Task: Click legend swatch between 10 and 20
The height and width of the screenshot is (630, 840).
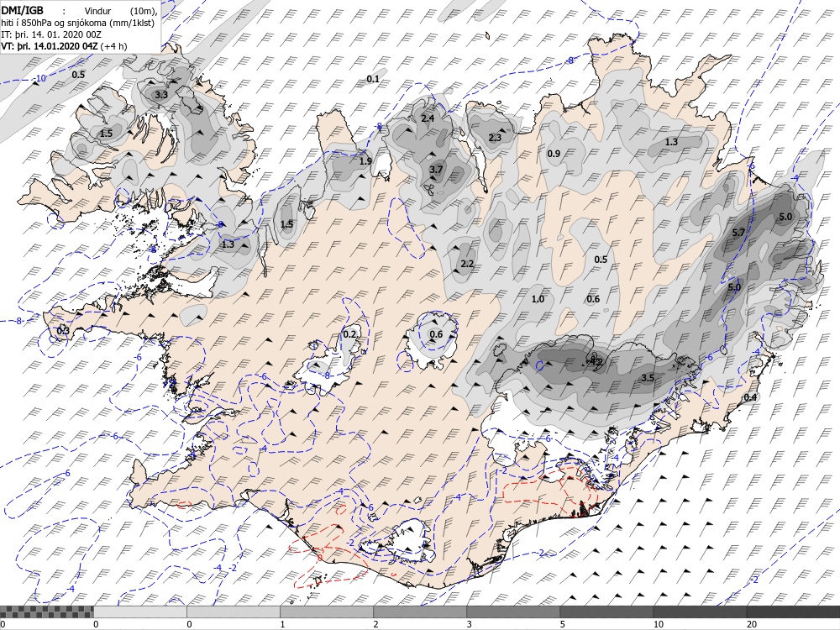Action: coord(700,612)
